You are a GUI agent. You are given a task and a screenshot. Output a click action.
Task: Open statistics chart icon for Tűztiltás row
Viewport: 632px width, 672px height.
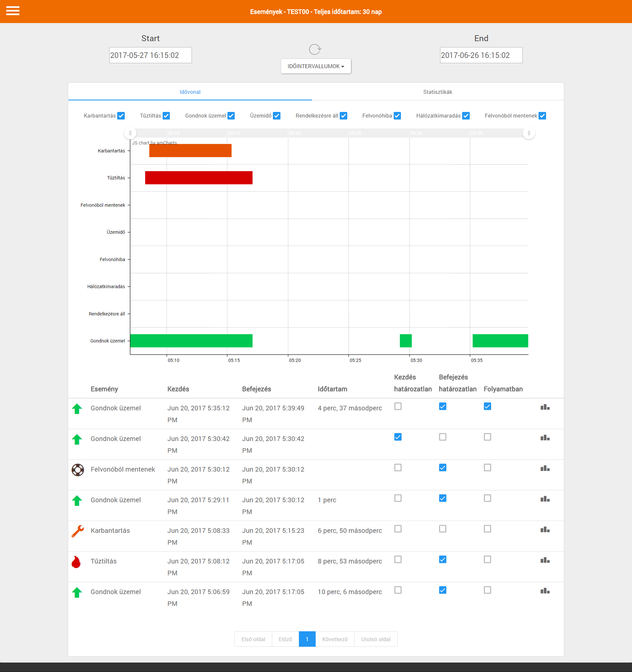tap(545, 560)
